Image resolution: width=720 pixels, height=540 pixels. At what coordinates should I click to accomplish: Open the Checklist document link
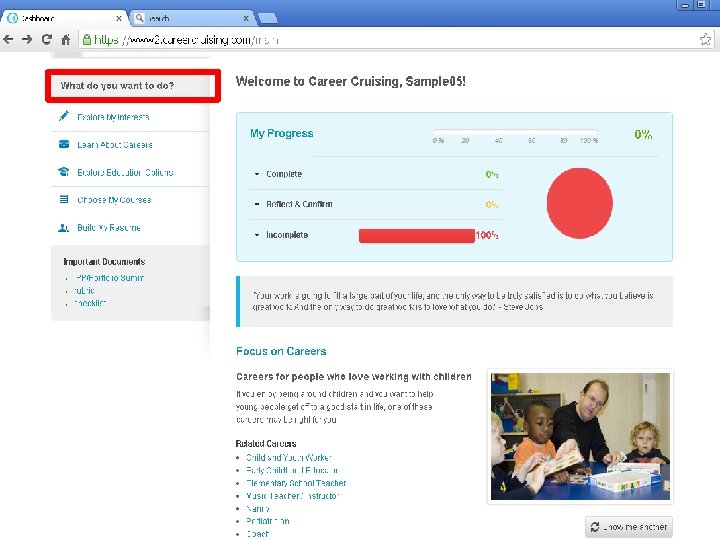coord(90,303)
